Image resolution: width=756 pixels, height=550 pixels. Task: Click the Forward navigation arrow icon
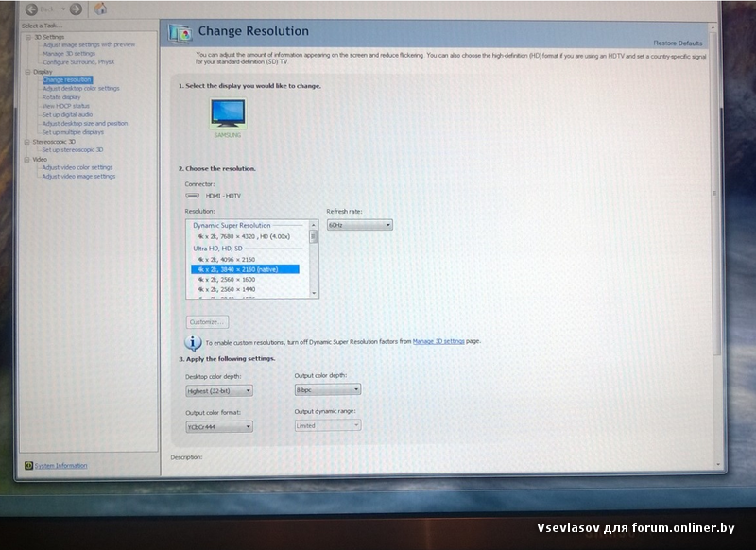(x=76, y=9)
